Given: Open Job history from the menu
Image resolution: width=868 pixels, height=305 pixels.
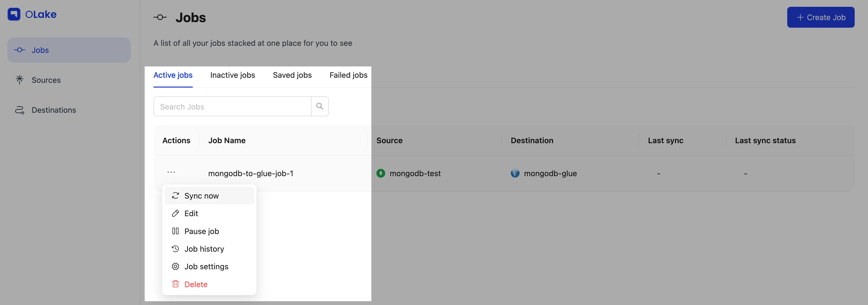Looking at the screenshot, I should (x=204, y=249).
